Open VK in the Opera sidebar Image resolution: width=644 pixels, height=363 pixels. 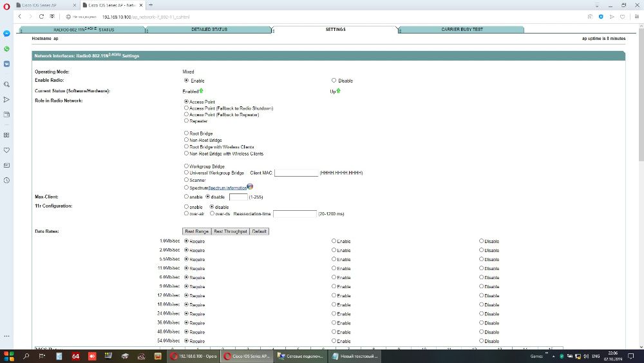[x=6, y=64]
